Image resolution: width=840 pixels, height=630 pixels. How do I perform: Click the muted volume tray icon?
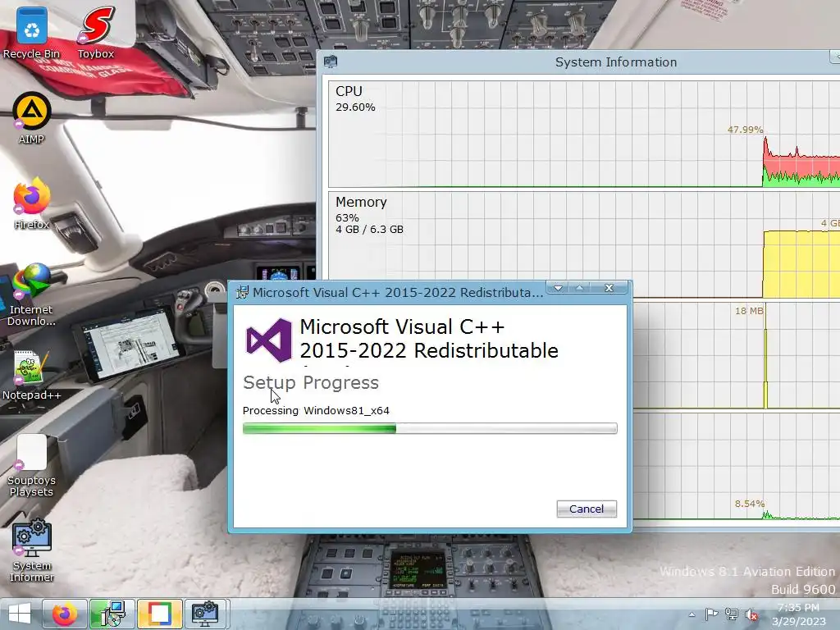751,614
